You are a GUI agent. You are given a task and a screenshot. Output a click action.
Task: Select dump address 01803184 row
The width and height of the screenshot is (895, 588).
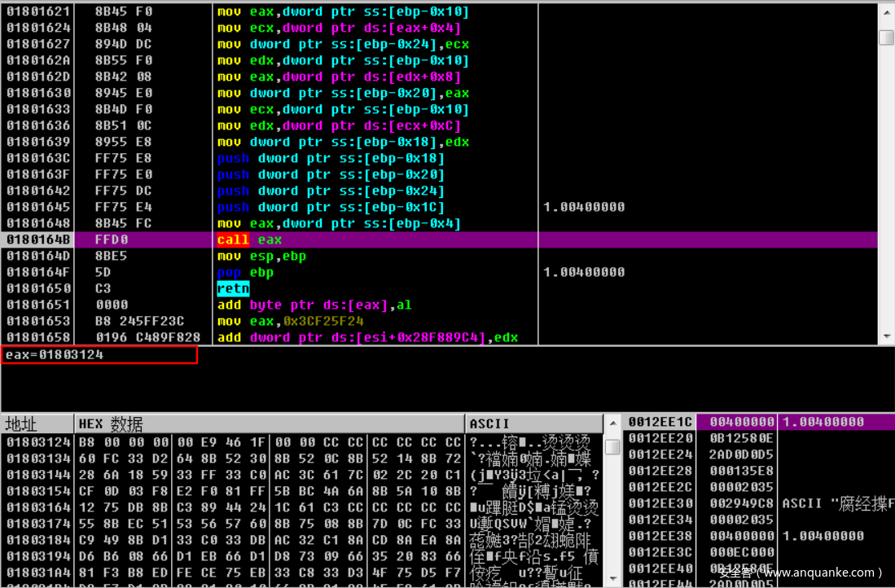(39, 539)
